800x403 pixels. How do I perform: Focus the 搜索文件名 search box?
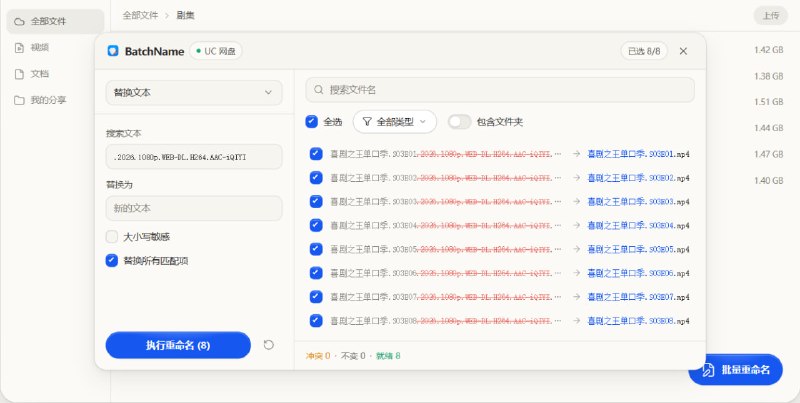(x=500, y=90)
